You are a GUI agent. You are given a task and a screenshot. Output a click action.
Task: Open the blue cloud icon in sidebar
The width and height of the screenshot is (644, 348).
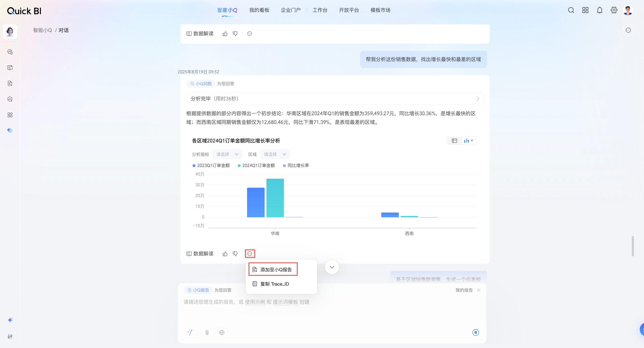click(x=10, y=131)
